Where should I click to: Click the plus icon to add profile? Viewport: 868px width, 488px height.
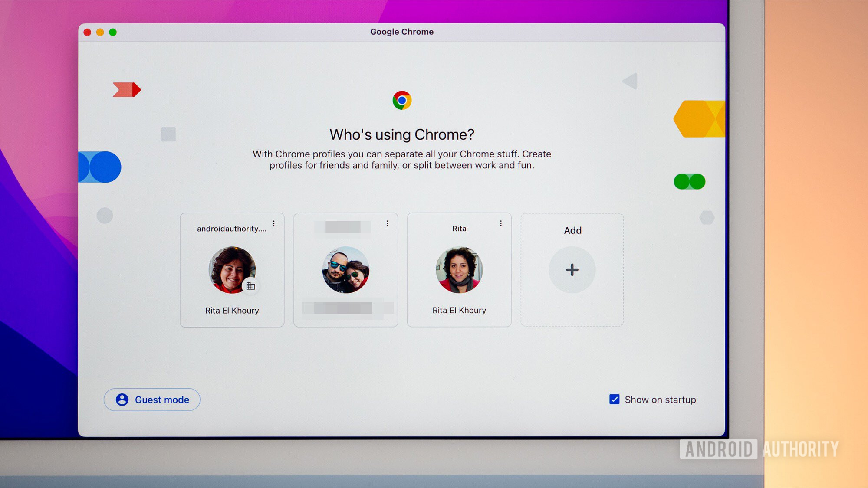coord(572,270)
